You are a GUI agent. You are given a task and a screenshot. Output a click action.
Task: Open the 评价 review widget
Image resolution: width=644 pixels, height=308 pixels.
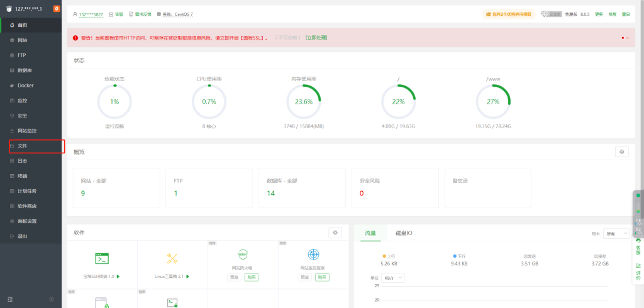[x=638, y=272]
